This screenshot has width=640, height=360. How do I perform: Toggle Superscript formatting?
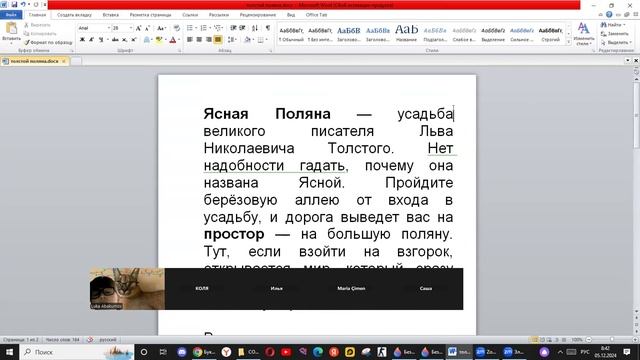point(133,40)
